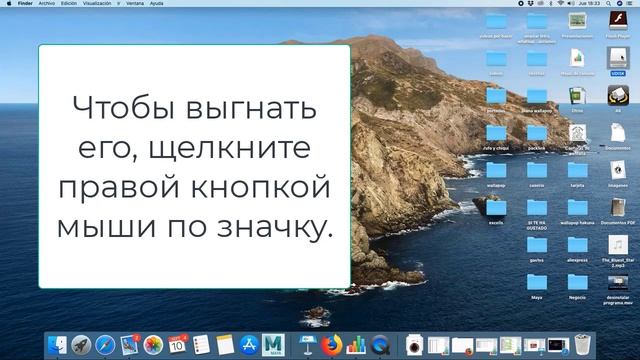Open Finder from the Dock
The height and width of the screenshot is (360, 640).
pos(57,345)
